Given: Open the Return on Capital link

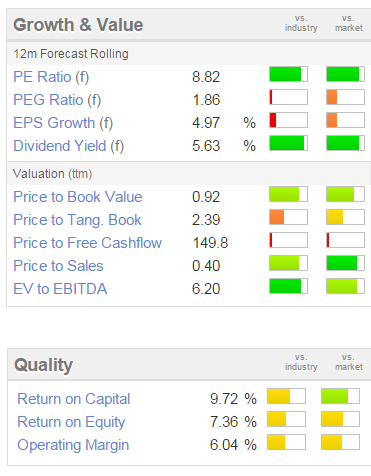Looking at the screenshot, I should click(74, 399).
